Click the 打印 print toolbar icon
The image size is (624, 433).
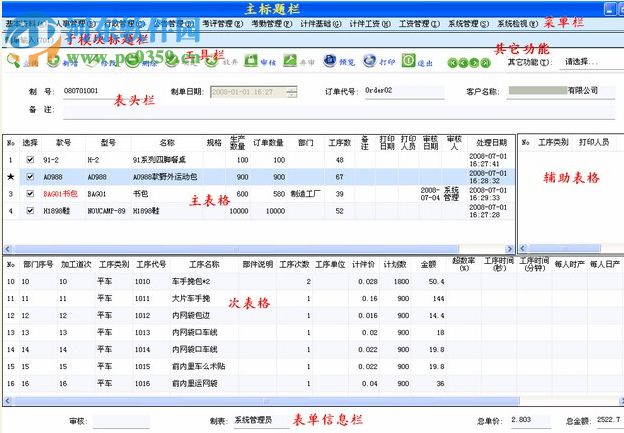(x=369, y=61)
